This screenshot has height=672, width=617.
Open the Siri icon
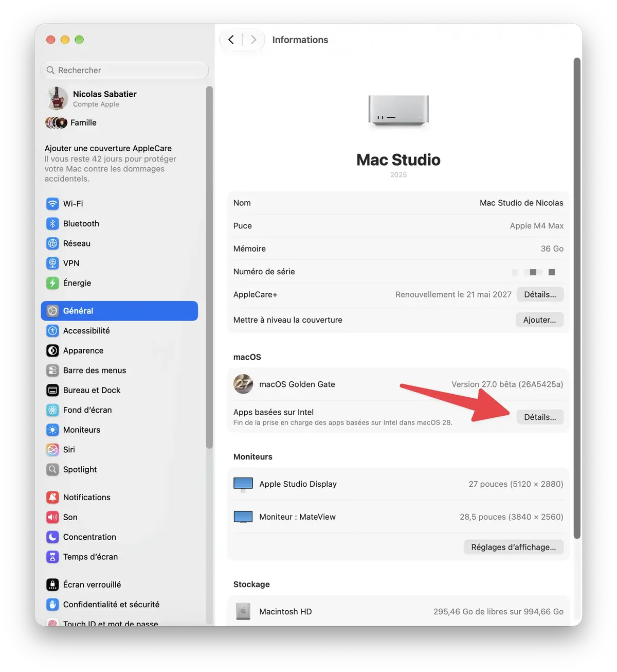point(52,450)
